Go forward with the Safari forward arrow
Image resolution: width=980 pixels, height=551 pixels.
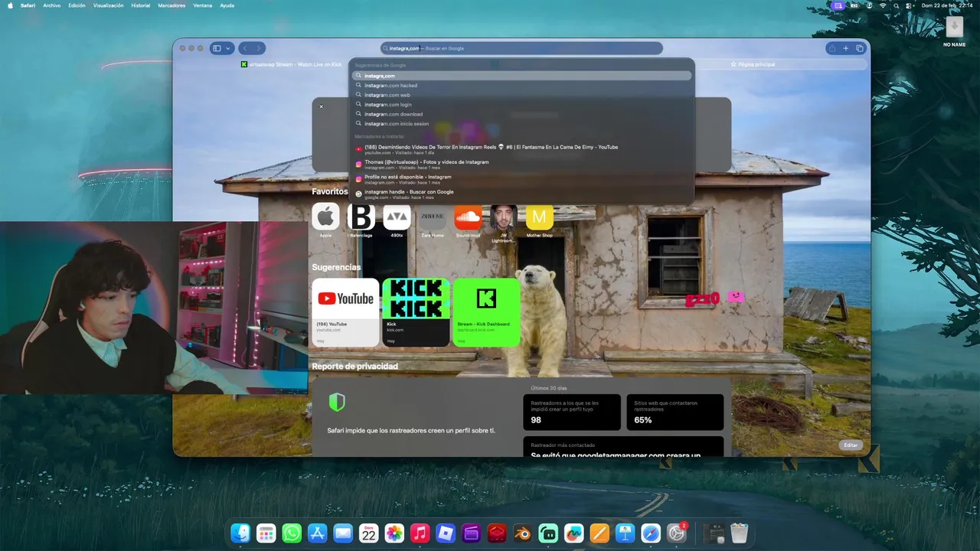tap(260, 48)
